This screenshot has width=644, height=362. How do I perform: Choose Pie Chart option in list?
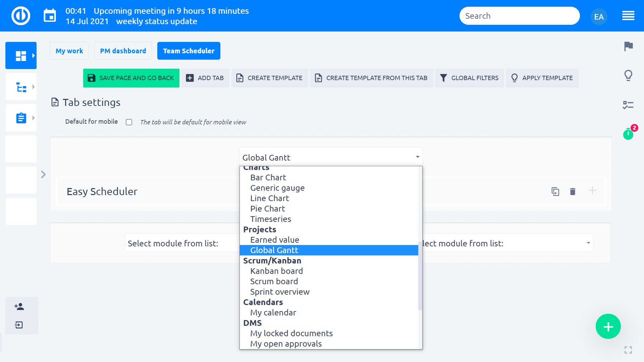coord(267,208)
